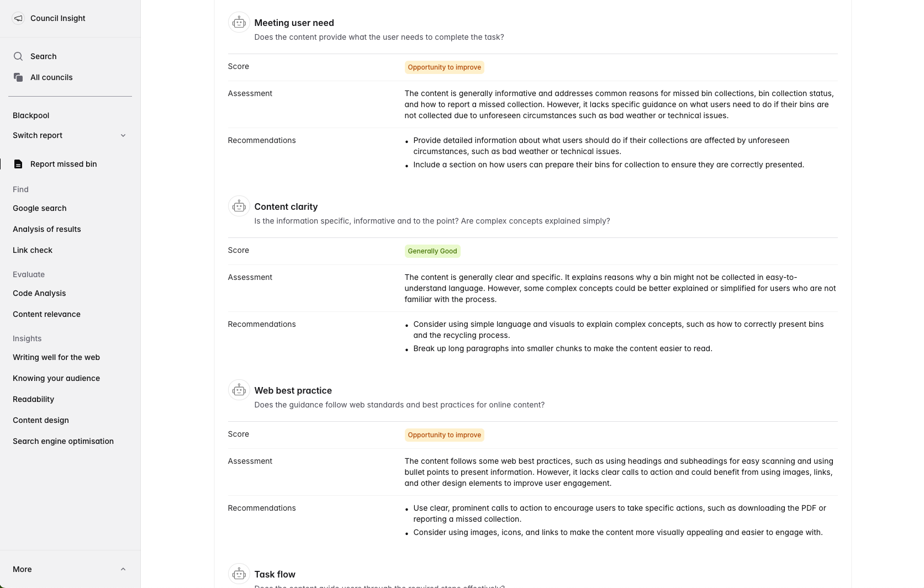Open Content relevance evaluation
The height and width of the screenshot is (588, 924).
[47, 314]
